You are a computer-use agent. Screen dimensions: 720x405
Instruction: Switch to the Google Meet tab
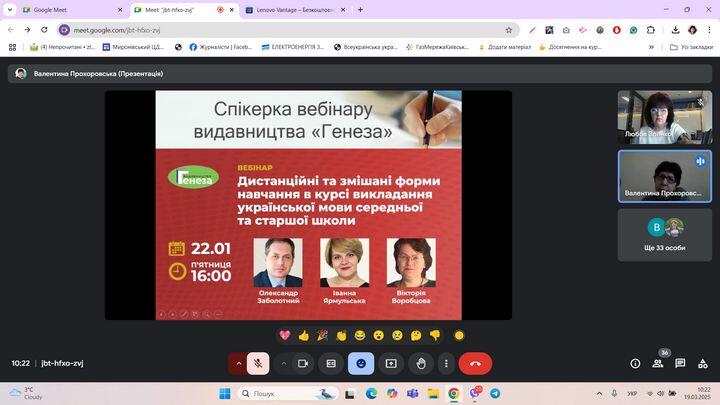point(73,10)
